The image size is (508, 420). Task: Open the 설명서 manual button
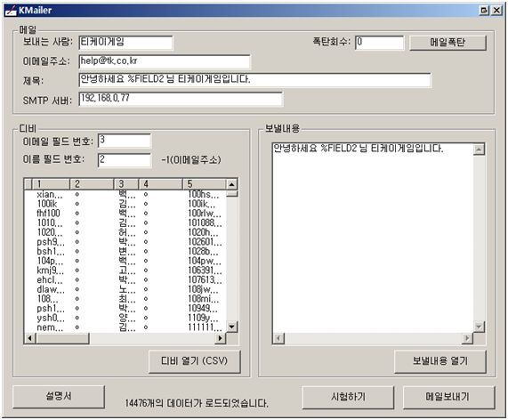[59, 396]
